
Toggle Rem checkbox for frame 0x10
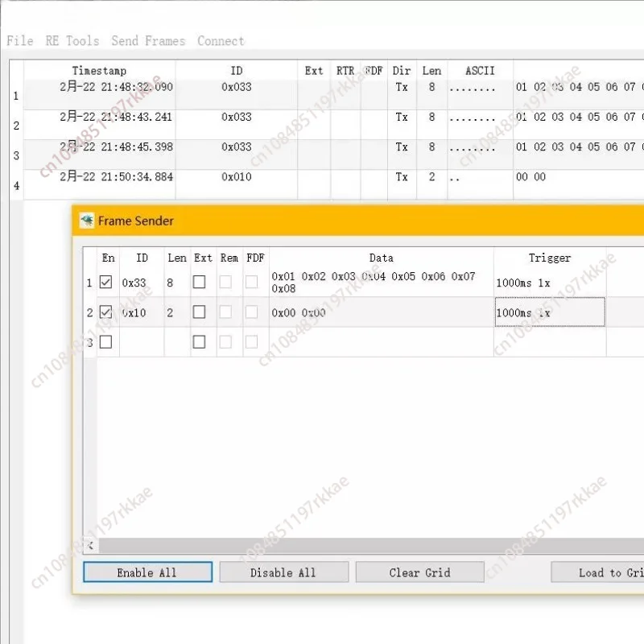pos(225,312)
